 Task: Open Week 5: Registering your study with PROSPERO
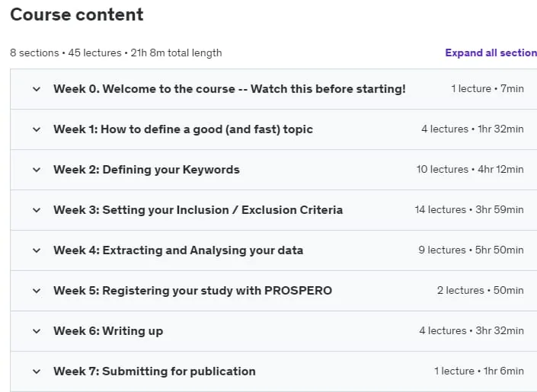click(x=193, y=291)
